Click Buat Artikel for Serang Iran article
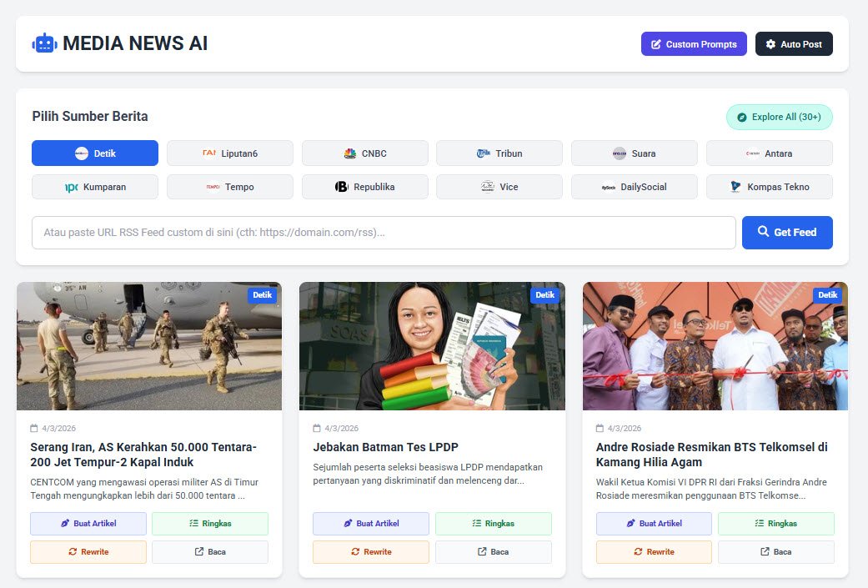The height and width of the screenshot is (588, 868). click(88, 523)
